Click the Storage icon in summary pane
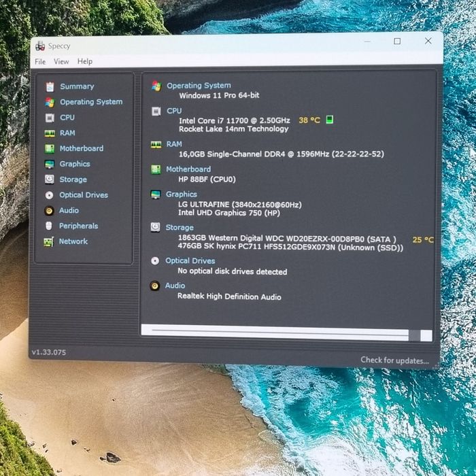Image resolution: width=476 pixels, height=476 pixels. (155, 227)
